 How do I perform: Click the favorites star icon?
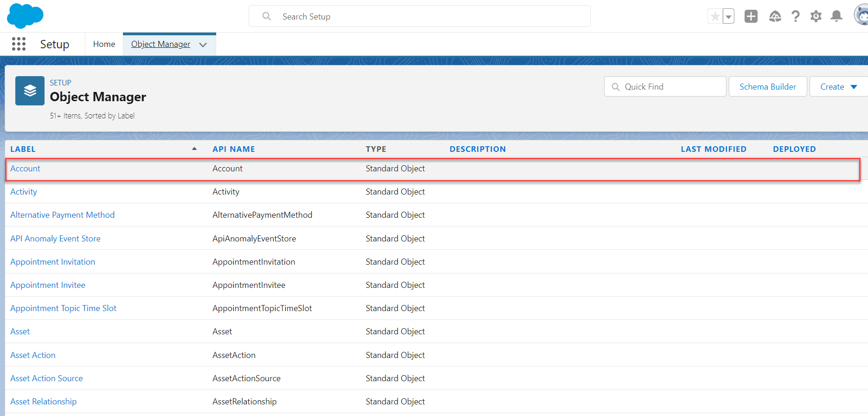pyautogui.click(x=715, y=17)
